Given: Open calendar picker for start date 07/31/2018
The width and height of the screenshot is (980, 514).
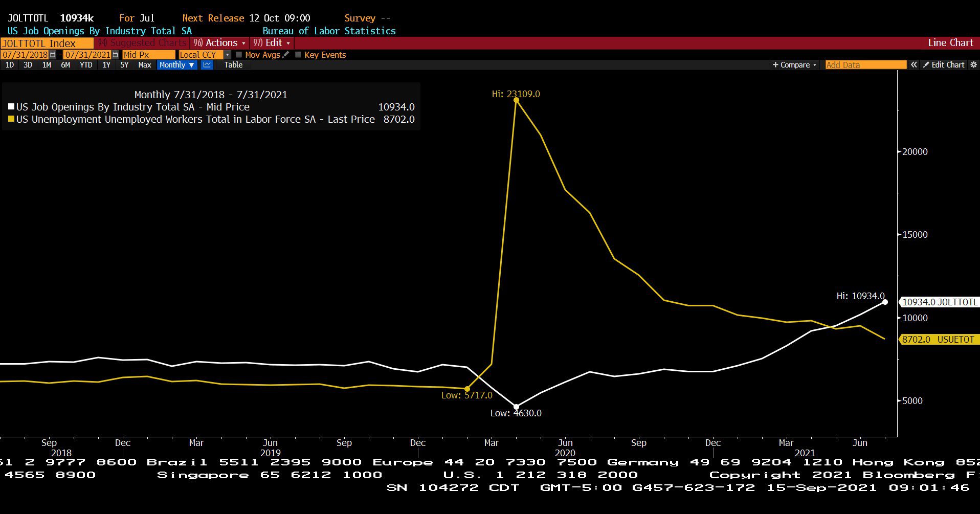Looking at the screenshot, I should [x=53, y=55].
